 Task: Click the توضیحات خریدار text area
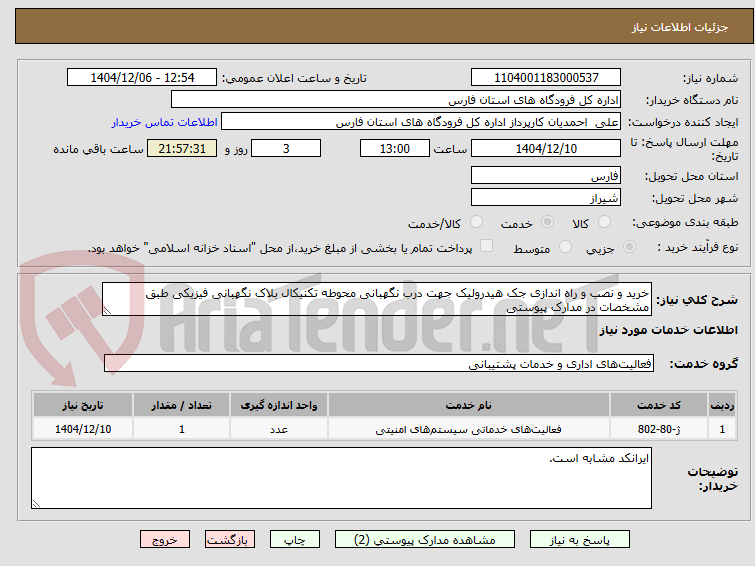[x=341, y=478]
